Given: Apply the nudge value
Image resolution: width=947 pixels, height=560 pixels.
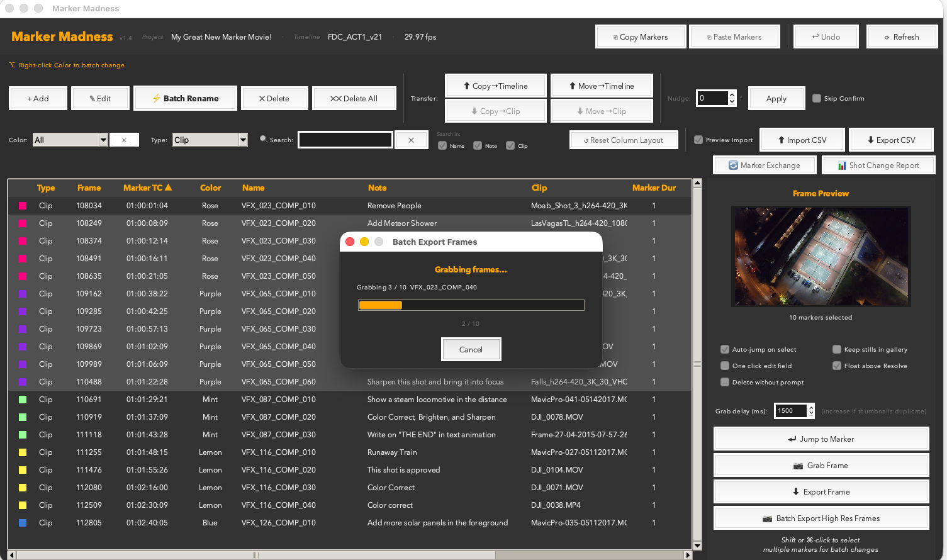Looking at the screenshot, I should pyautogui.click(x=776, y=98).
